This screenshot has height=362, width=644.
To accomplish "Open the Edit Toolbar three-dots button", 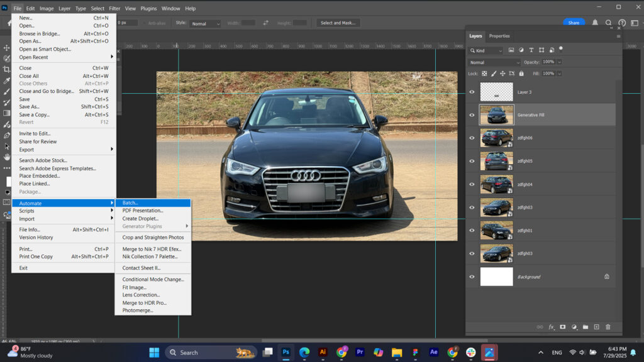I will [x=6, y=168].
